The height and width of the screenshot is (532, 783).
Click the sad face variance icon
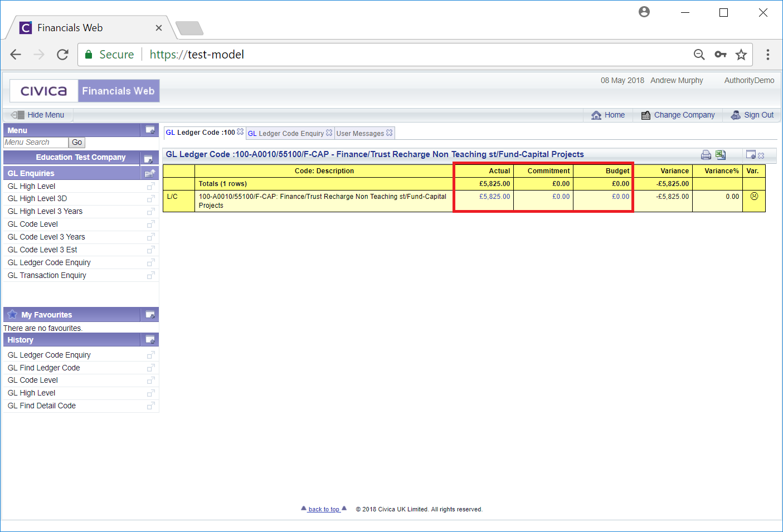click(x=754, y=196)
